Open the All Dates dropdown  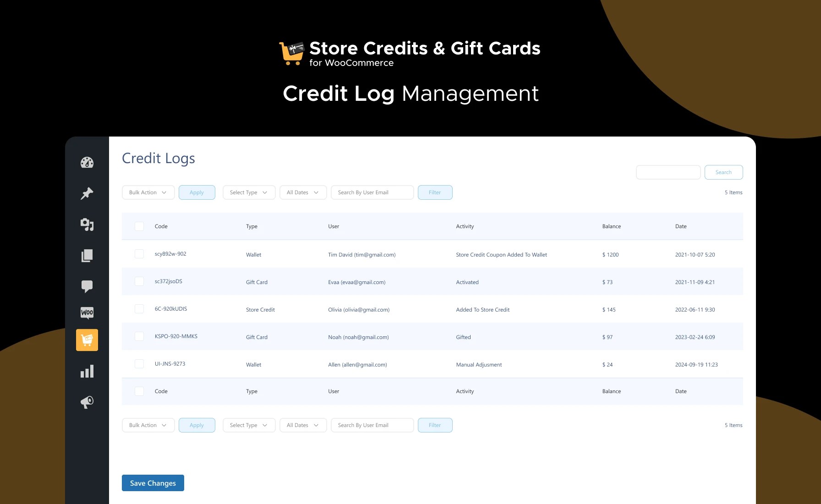302,192
